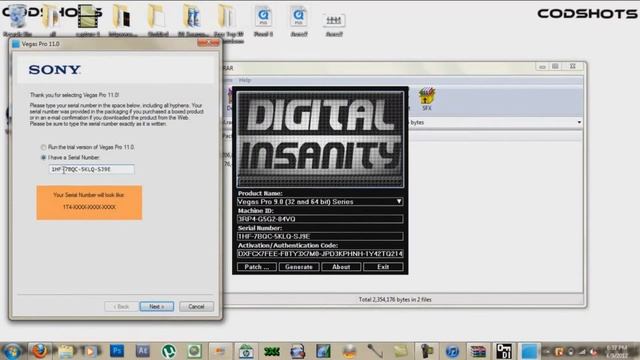This screenshot has width=640, height=360.
Task: Open the Recycle Bin on desktop
Action: [x=18, y=20]
